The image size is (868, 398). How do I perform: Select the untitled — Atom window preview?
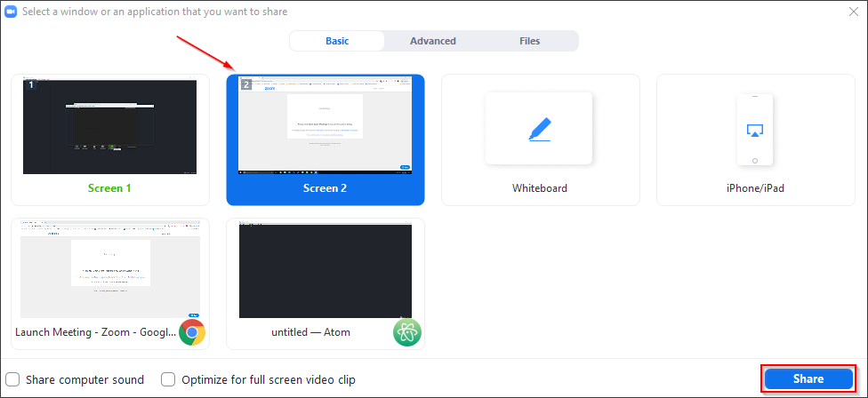coord(325,271)
